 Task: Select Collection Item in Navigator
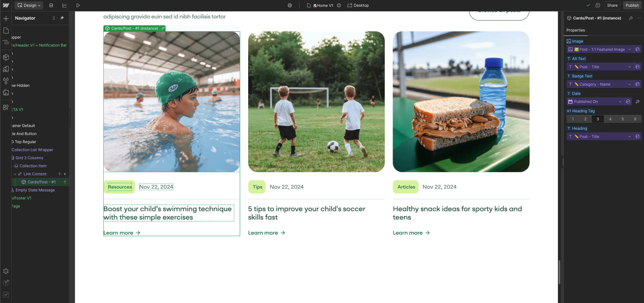33,166
